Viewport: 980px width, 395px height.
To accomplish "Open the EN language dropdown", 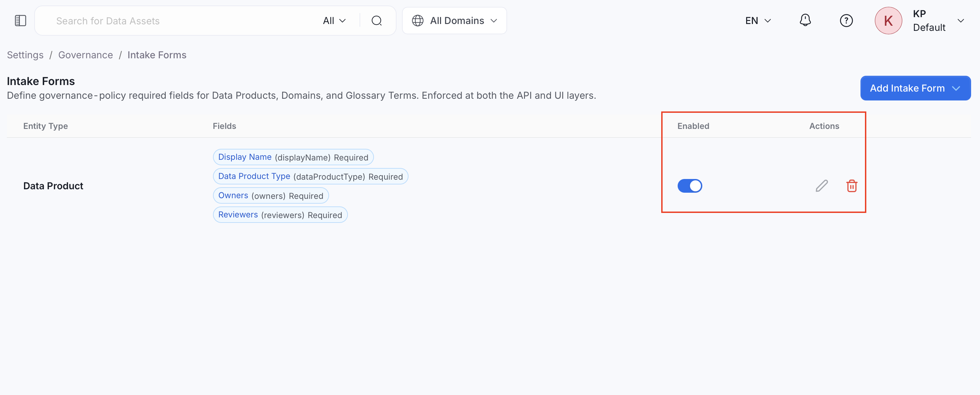I will (x=758, y=21).
